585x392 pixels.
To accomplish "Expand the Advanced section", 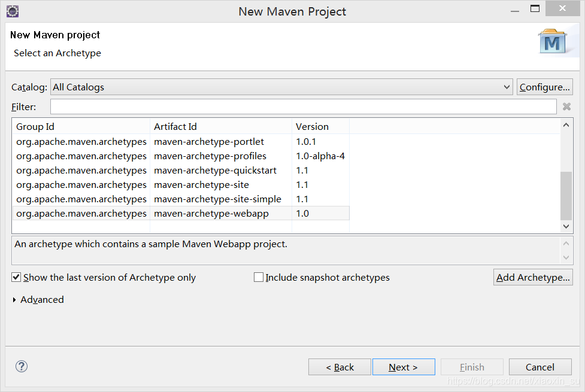I will [14, 299].
